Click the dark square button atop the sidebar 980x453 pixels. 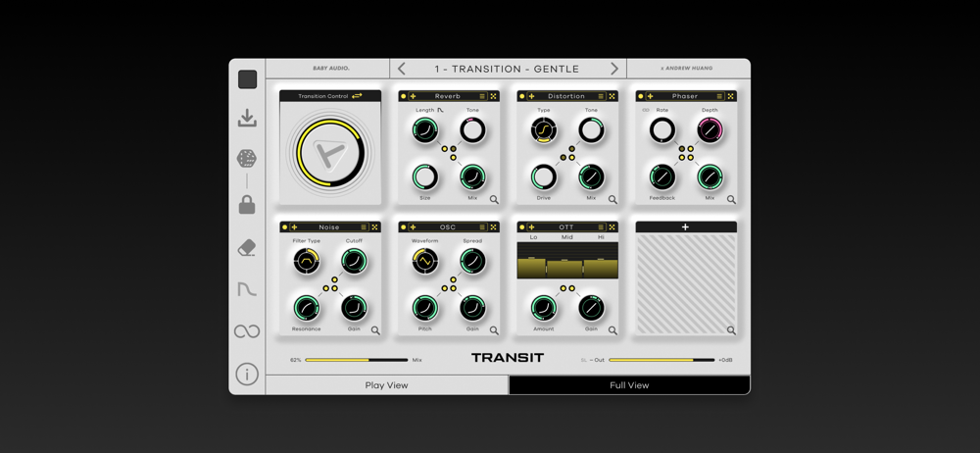click(x=248, y=79)
